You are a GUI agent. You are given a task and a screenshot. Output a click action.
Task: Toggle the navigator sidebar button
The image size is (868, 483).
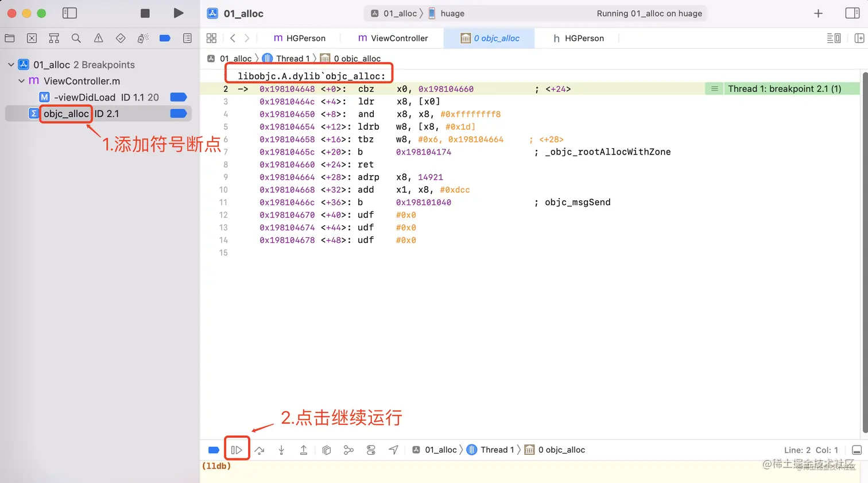point(69,13)
